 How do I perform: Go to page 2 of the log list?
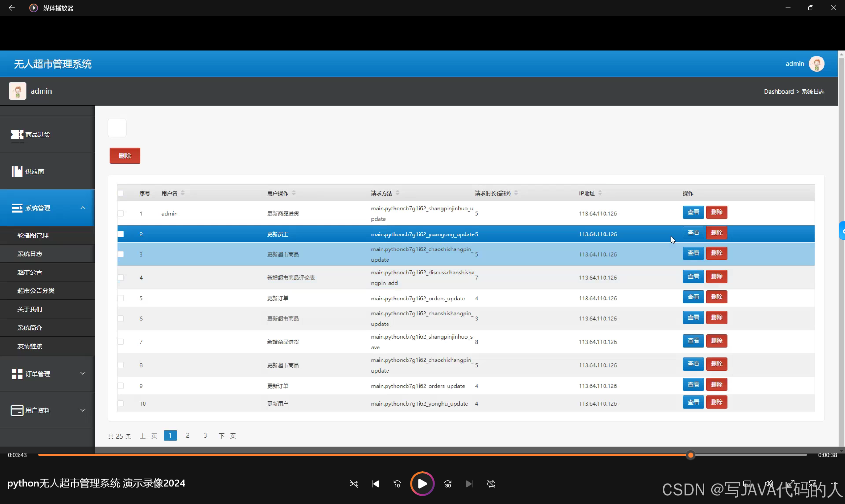tap(188, 435)
